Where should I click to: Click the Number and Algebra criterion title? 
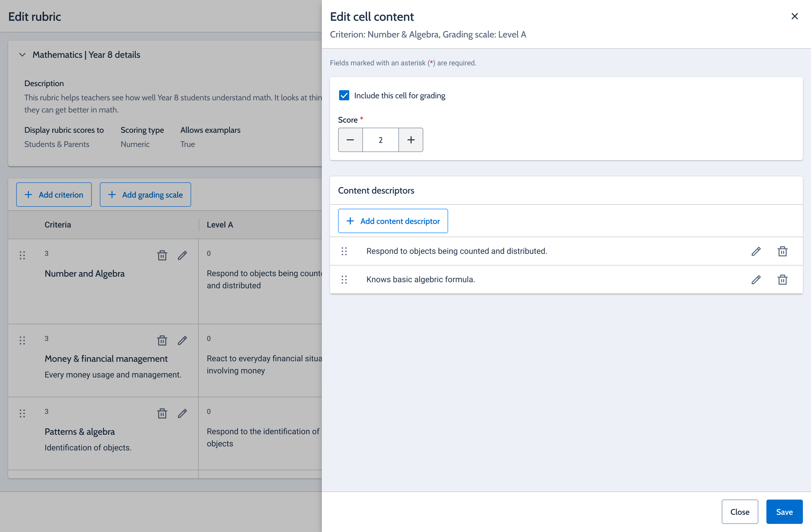84,274
